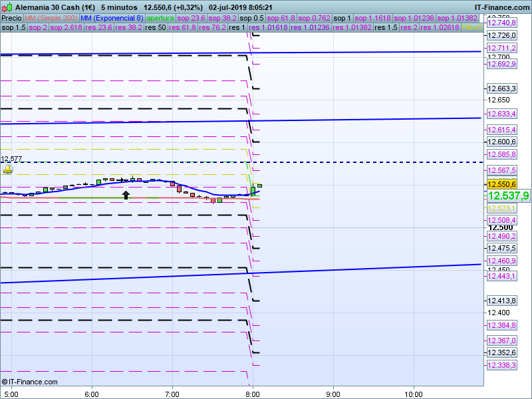Click the 12,577 dotted alert line label
The image size is (532, 399).
[11, 159]
